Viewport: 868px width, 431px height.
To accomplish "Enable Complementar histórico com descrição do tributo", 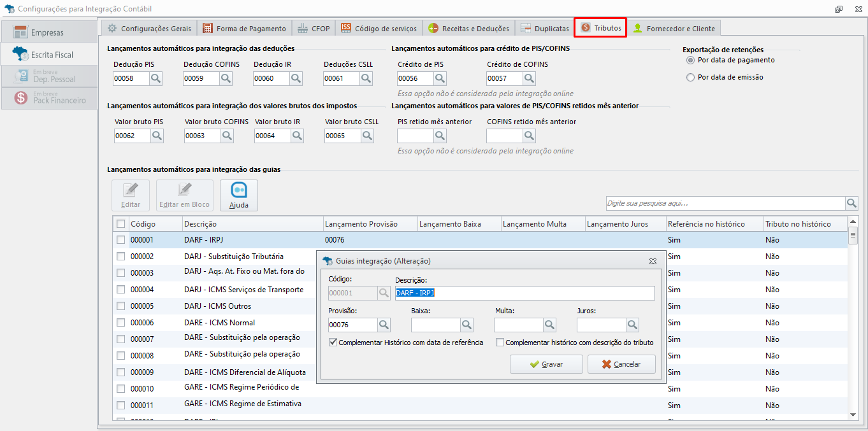I will (x=500, y=343).
